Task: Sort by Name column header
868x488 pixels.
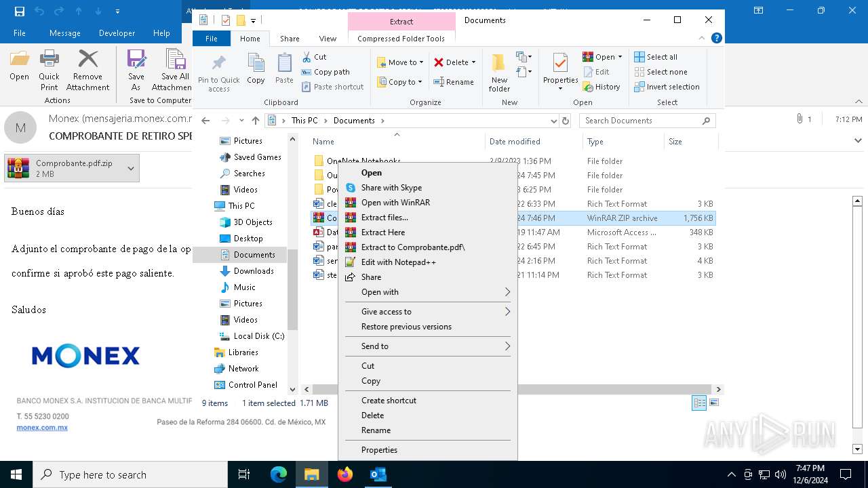Action: [x=397, y=142]
